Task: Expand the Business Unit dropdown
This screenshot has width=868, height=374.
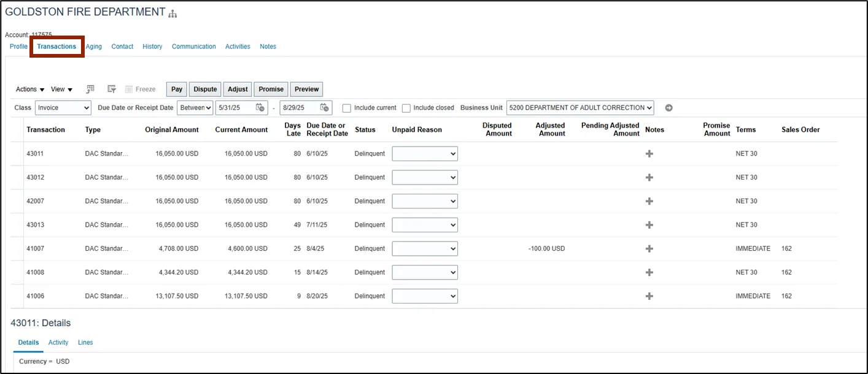Action: point(580,108)
